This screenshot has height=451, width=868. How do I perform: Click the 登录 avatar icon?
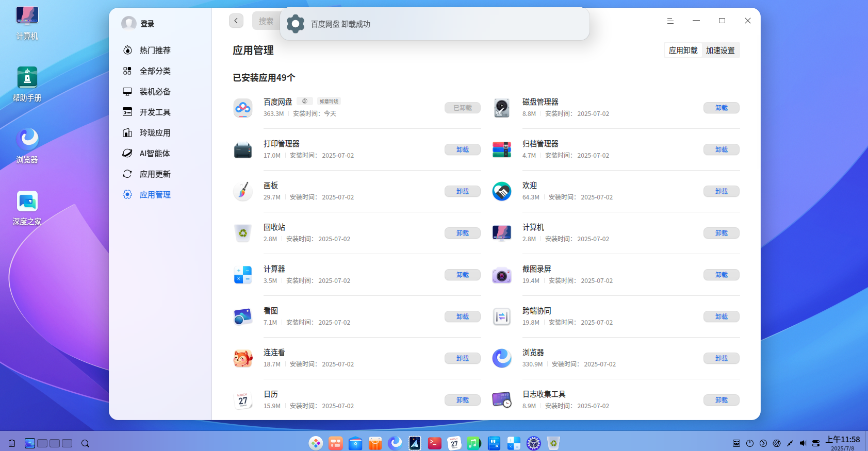pos(128,23)
